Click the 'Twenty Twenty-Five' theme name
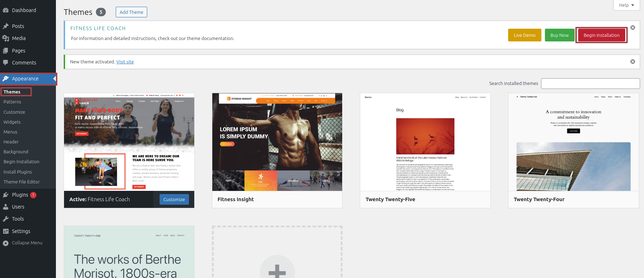Viewport: 644px width, 278px height. pos(390,199)
